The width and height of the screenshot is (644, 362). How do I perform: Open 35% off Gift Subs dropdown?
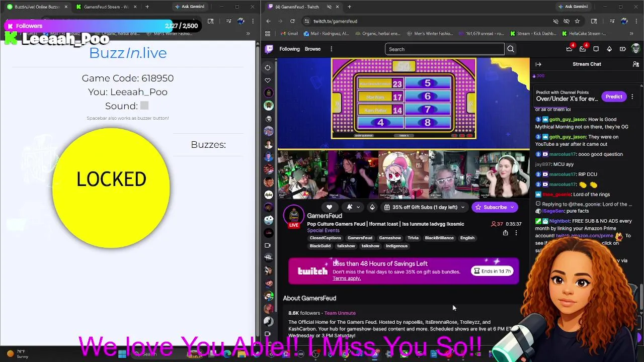pos(425,207)
